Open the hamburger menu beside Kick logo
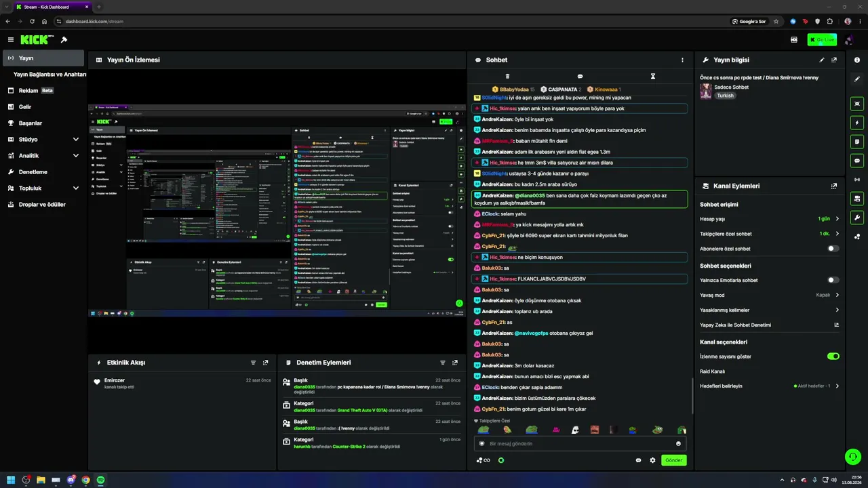This screenshot has width=868, height=488. coord(10,40)
